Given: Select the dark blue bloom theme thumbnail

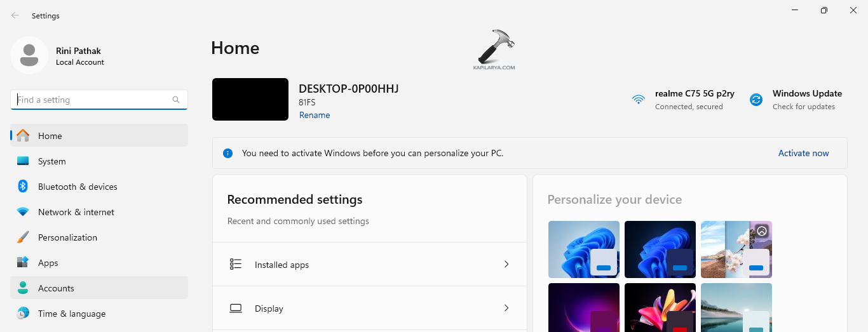Looking at the screenshot, I should coord(660,249).
